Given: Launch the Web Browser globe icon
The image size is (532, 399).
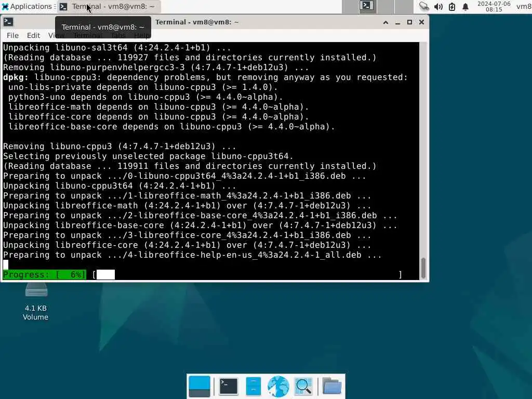Looking at the screenshot, I should (x=278, y=386).
